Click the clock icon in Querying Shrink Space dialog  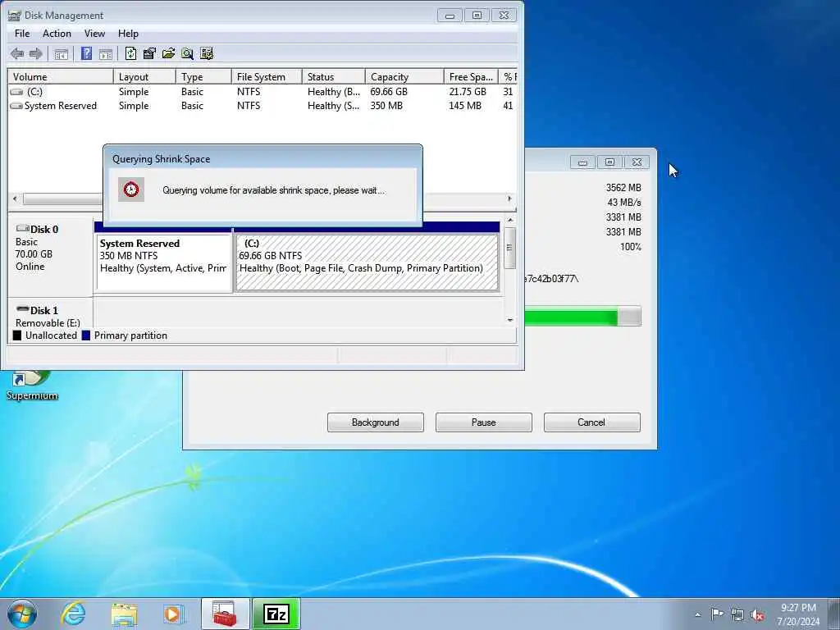(131, 189)
